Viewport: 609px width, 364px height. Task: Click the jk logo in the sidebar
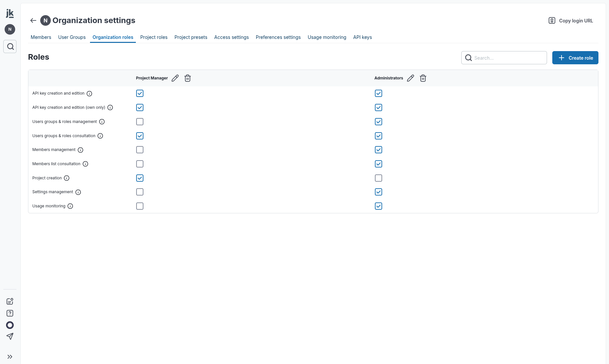point(10,14)
